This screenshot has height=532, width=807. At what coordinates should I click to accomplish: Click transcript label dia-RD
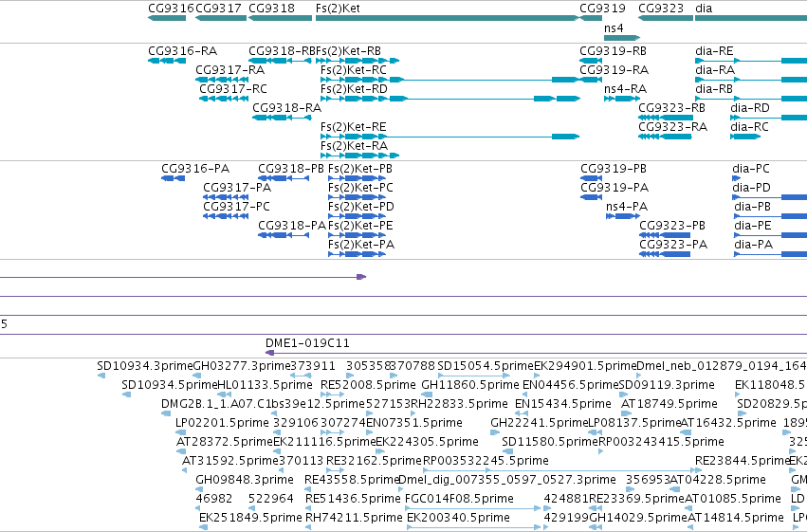[750, 108]
